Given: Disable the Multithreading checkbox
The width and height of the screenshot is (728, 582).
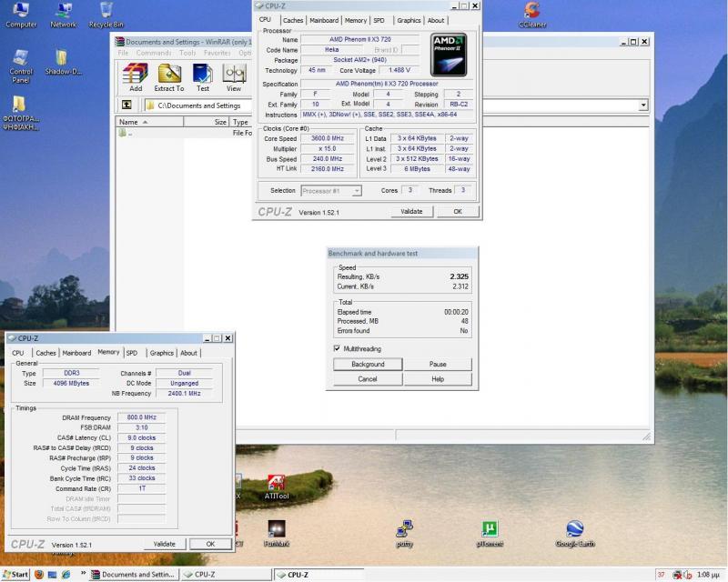Looking at the screenshot, I should click(x=338, y=348).
